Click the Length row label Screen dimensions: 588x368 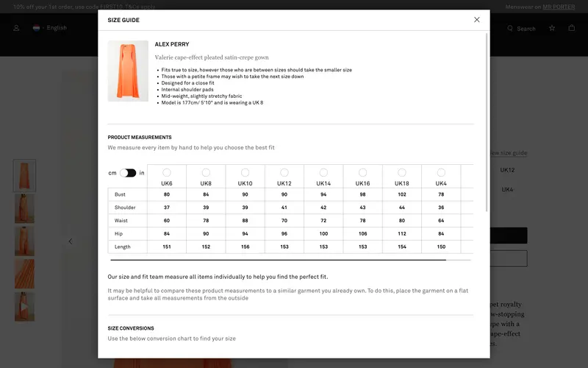tap(123, 247)
